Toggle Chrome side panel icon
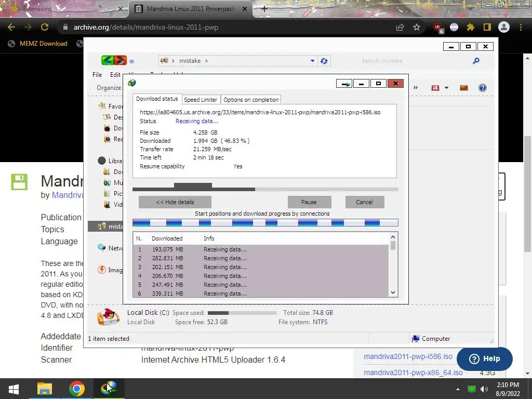 coord(487,27)
